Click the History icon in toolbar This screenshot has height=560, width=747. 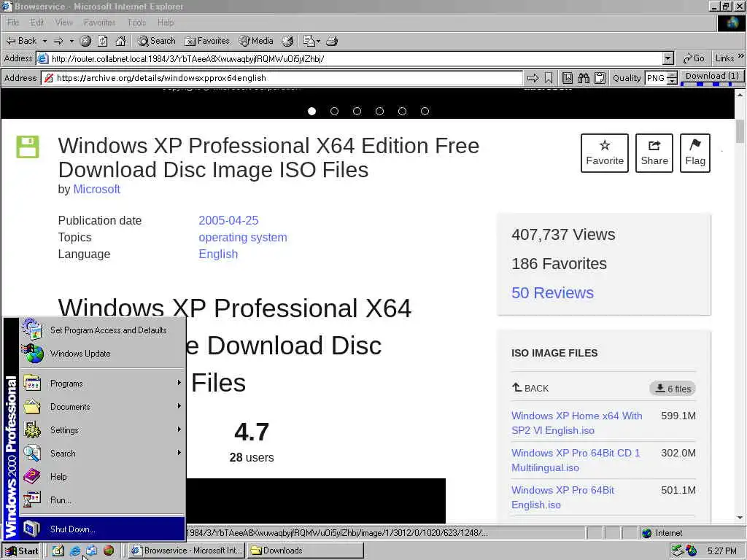coord(287,41)
